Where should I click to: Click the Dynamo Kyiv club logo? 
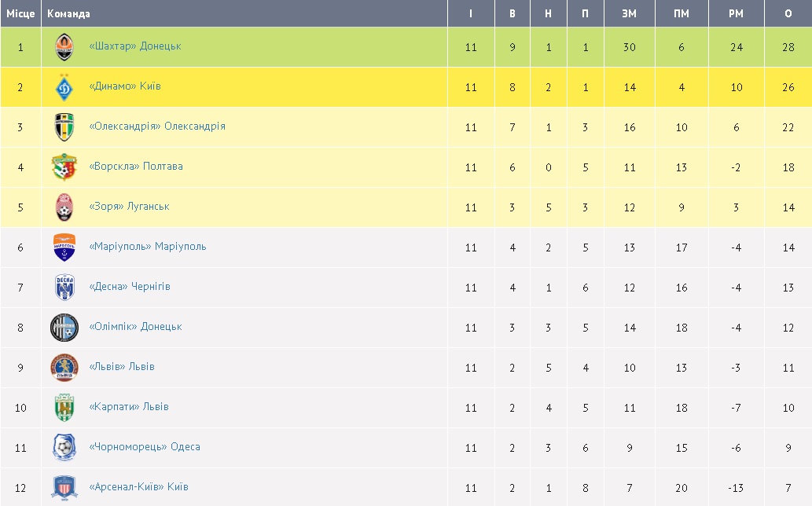click(64, 87)
